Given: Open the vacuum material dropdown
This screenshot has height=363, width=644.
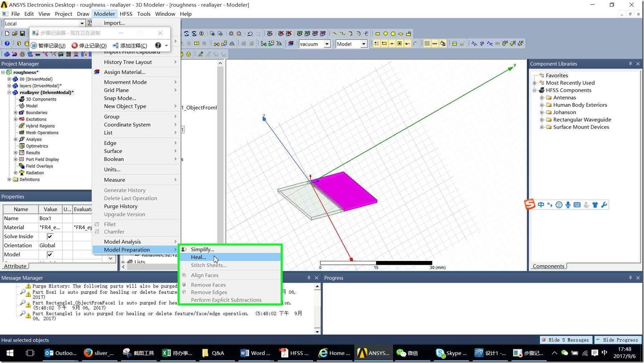Looking at the screenshot, I should 327,44.
